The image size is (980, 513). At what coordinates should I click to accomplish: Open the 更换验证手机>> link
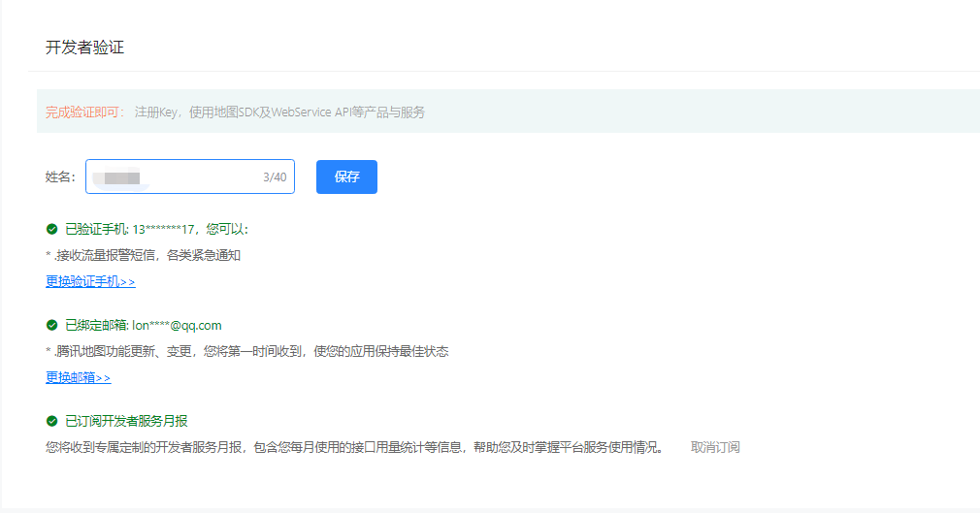point(90,282)
